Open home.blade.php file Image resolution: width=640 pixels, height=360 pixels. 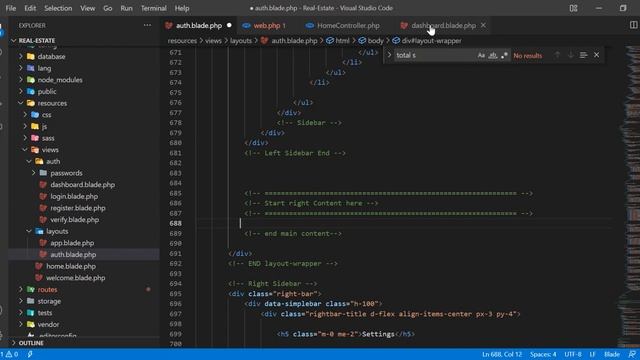pyautogui.click(x=71, y=266)
